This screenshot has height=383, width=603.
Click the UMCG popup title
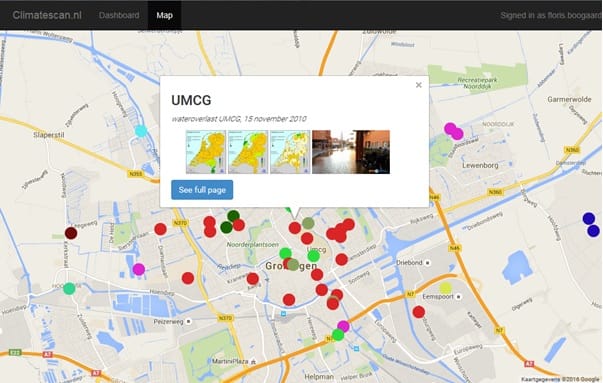(x=191, y=100)
